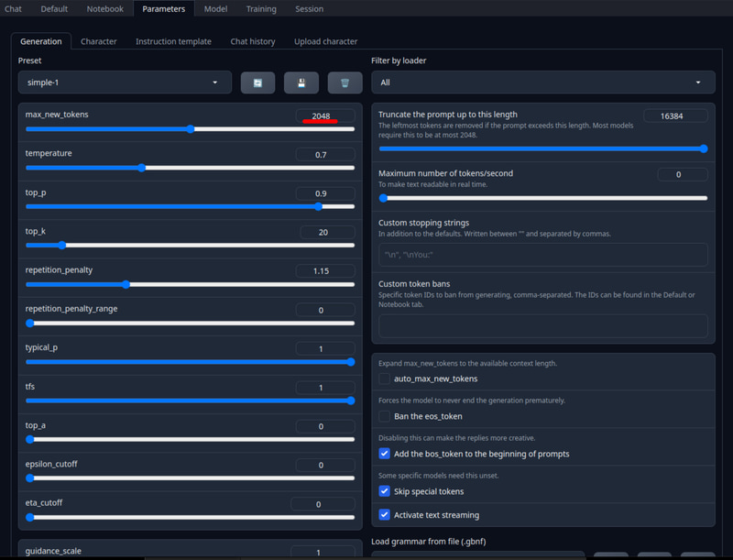
Task: Open the Instruction template sub-tab
Action: click(x=173, y=41)
